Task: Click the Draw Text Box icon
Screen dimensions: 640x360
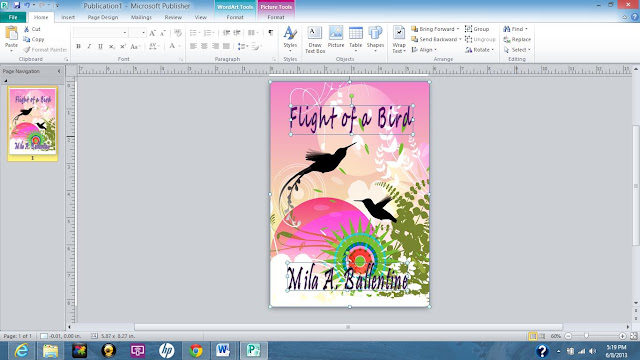Action: coord(315,39)
